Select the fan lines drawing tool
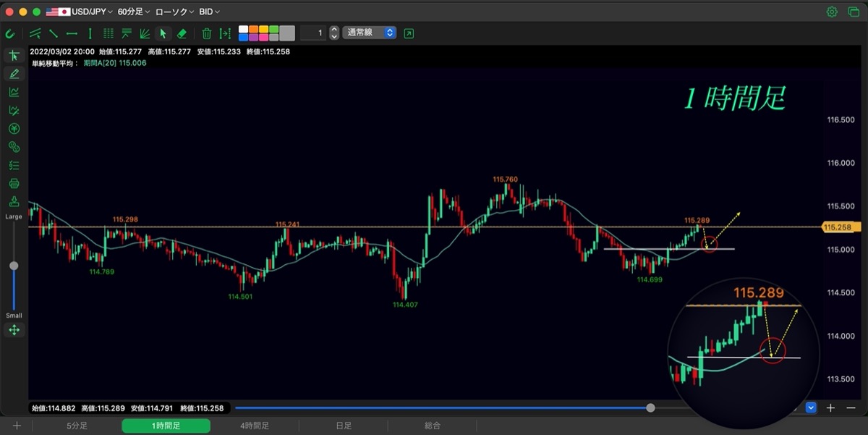This screenshot has height=435, width=868. pos(145,33)
